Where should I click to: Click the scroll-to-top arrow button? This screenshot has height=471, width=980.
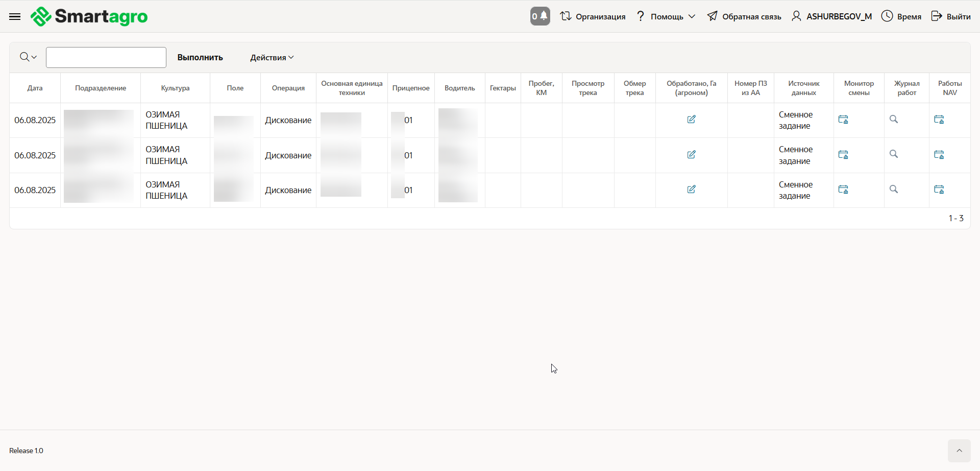coord(959,451)
